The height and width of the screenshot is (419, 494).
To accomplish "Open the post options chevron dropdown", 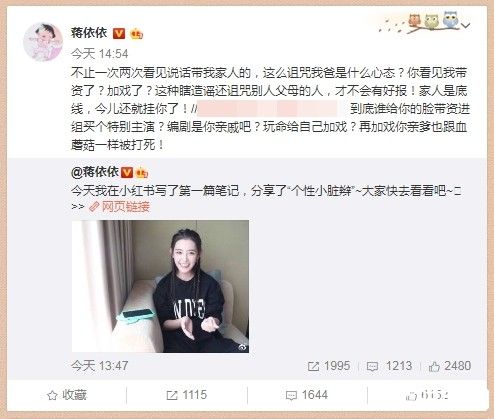I will coord(465,25).
